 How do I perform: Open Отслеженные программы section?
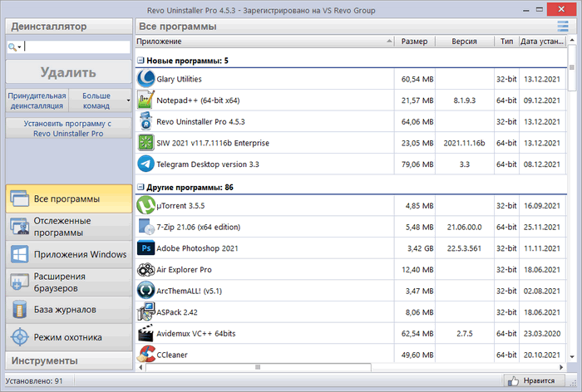click(x=69, y=227)
